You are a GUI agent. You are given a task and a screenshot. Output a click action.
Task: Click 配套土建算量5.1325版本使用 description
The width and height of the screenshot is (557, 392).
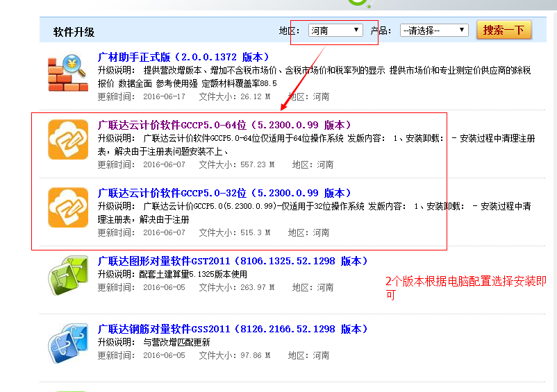pyautogui.click(x=193, y=274)
